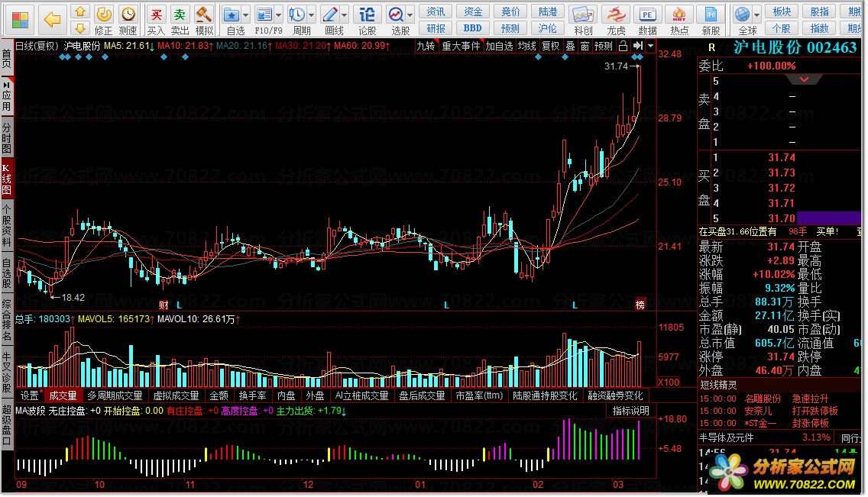Toggle 叠 overlay stock mode
The image size is (868, 497).
(570, 46)
